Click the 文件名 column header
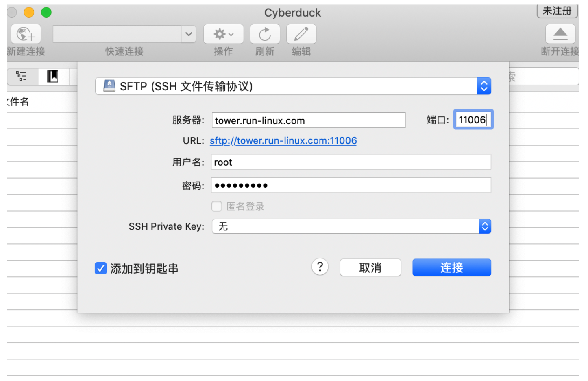Image resolution: width=588 pixels, height=381 pixels. click(x=18, y=102)
